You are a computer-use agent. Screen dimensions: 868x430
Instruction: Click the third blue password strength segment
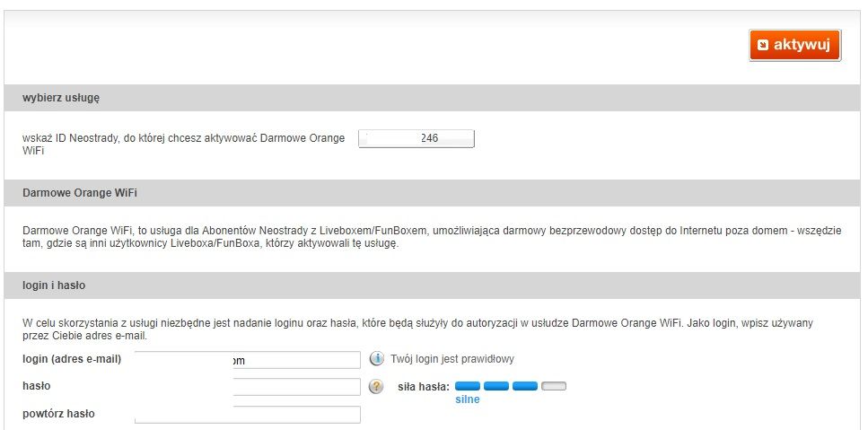pos(525,386)
